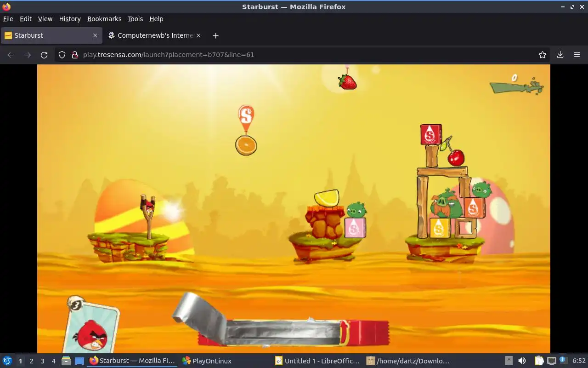Open the tracking protection shield icon
The image size is (588, 368).
[62, 55]
